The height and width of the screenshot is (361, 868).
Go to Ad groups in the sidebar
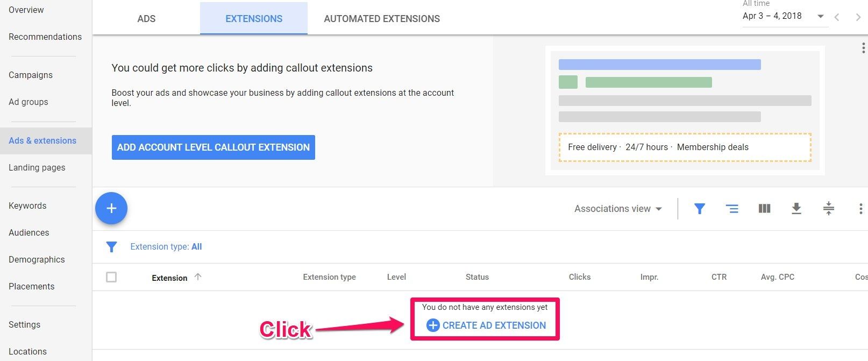click(x=29, y=102)
